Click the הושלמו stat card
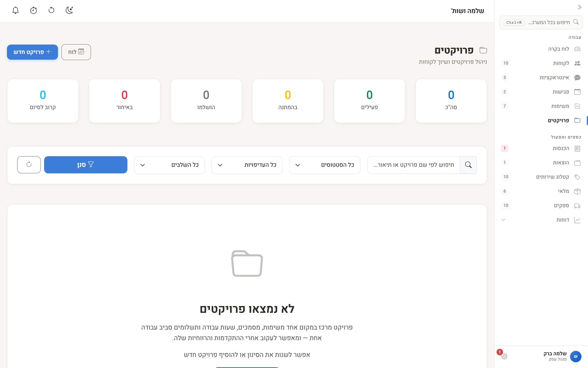 point(206,101)
